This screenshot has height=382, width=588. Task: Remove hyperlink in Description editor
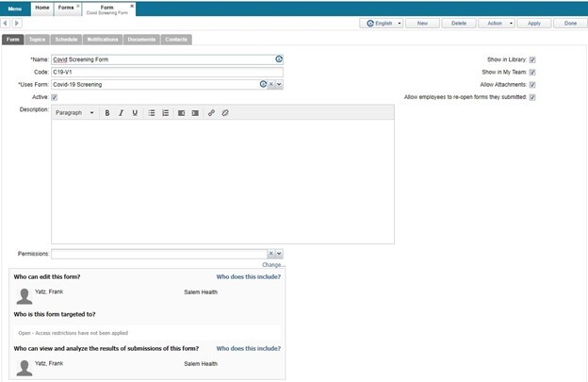tap(225, 113)
